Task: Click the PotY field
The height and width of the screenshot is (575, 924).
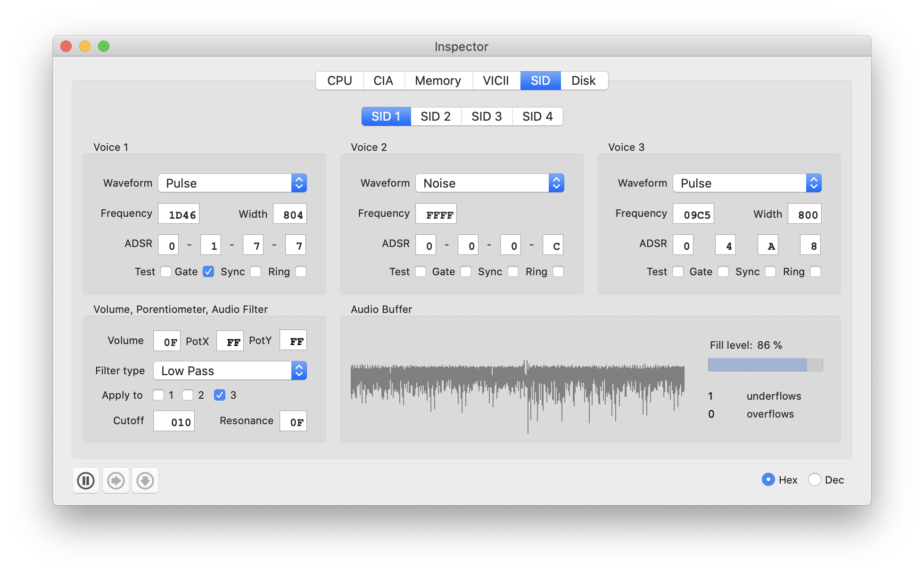Action: (x=293, y=340)
